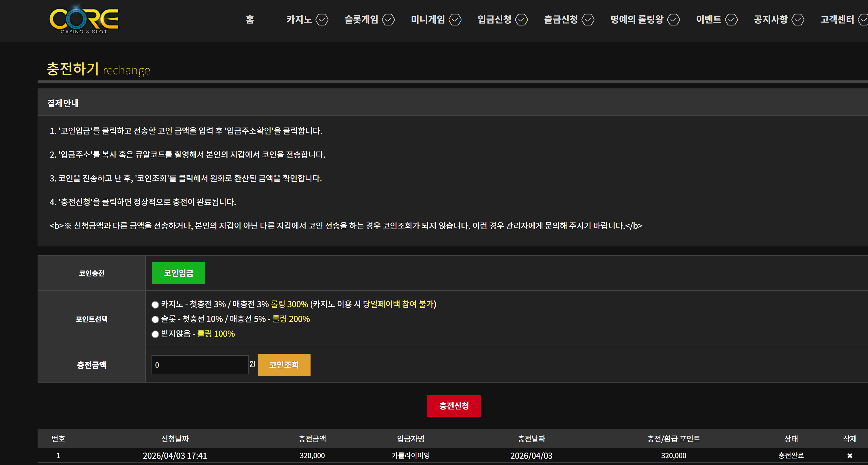Open the 카지노 menu label
The height and width of the screenshot is (465, 868).
click(299, 20)
